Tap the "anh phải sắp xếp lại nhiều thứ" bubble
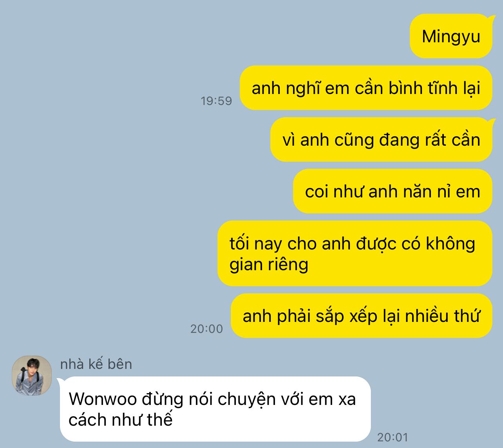 [x=361, y=316]
